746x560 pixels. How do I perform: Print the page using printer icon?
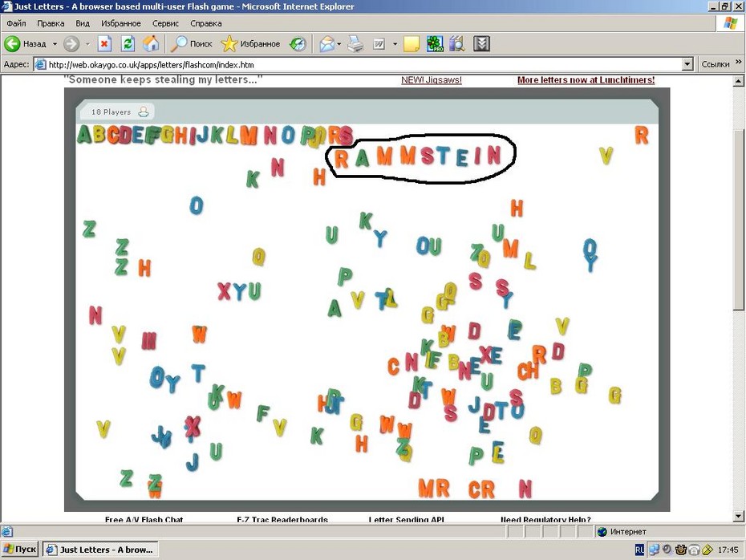(x=355, y=44)
